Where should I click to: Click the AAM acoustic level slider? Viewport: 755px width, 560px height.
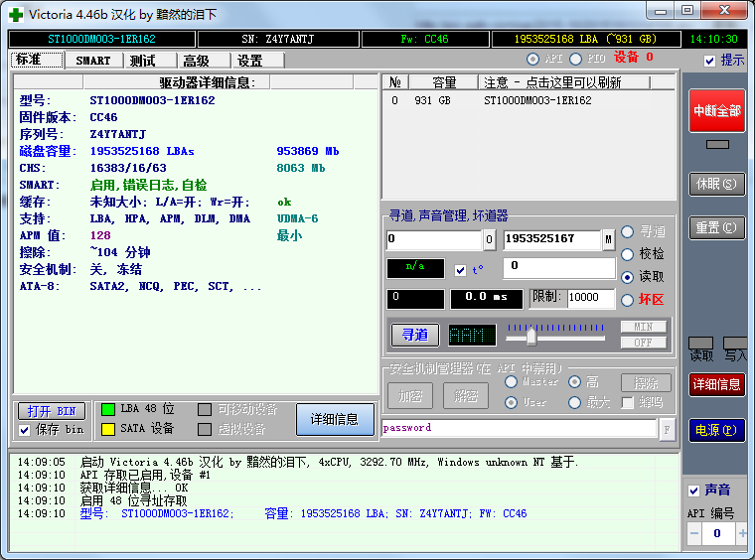click(531, 337)
